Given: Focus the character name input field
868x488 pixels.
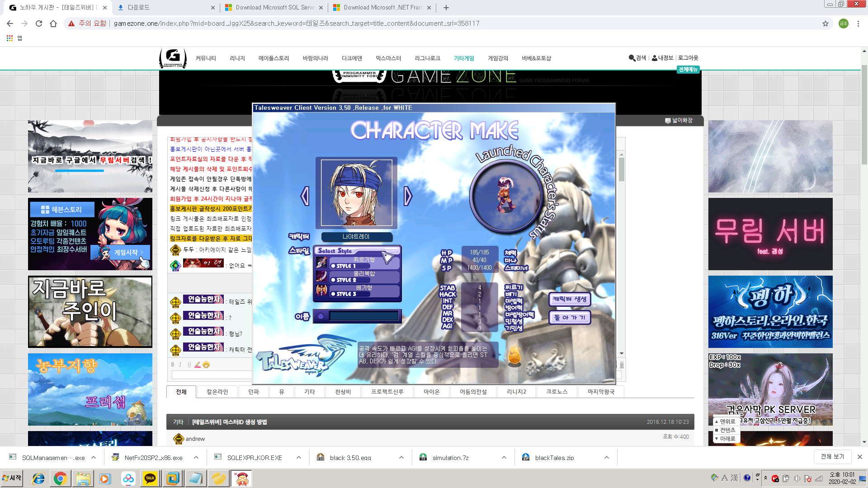Looking at the screenshot, I should (x=363, y=316).
